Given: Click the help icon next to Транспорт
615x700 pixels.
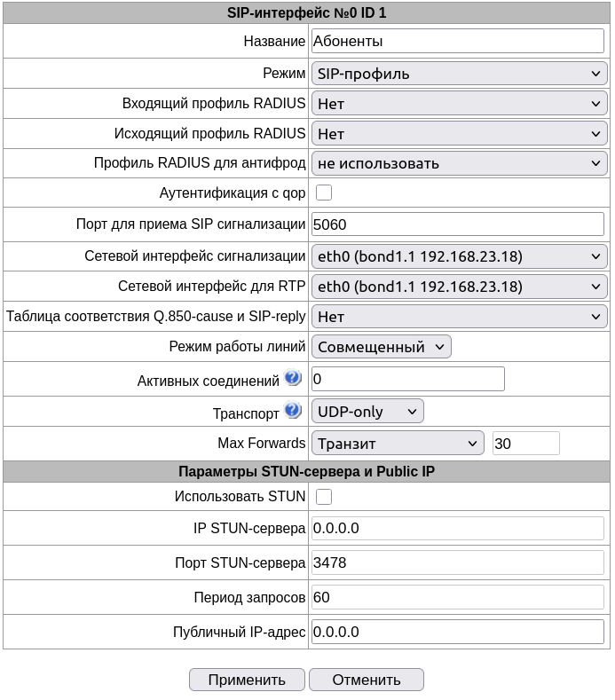Looking at the screenshot, I should (x=293, y=410).
